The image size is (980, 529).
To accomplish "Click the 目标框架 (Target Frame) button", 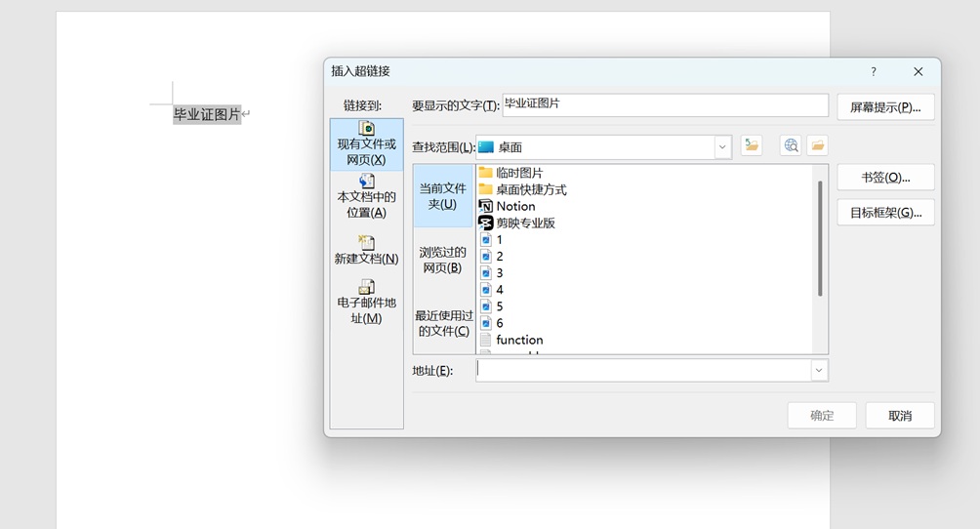I will [885, 213].
